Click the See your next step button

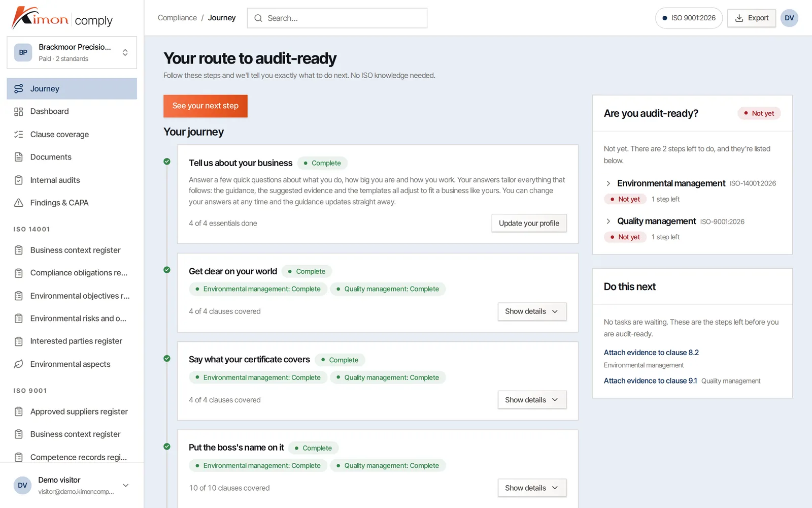point(206,106)
